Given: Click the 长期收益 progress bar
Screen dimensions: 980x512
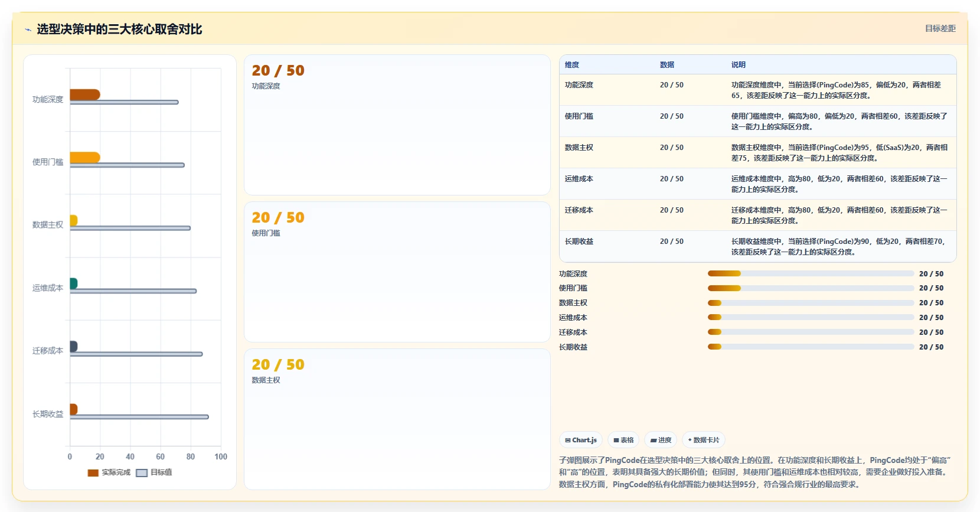Looking at the screenshot, I should [x=811, y=347].
